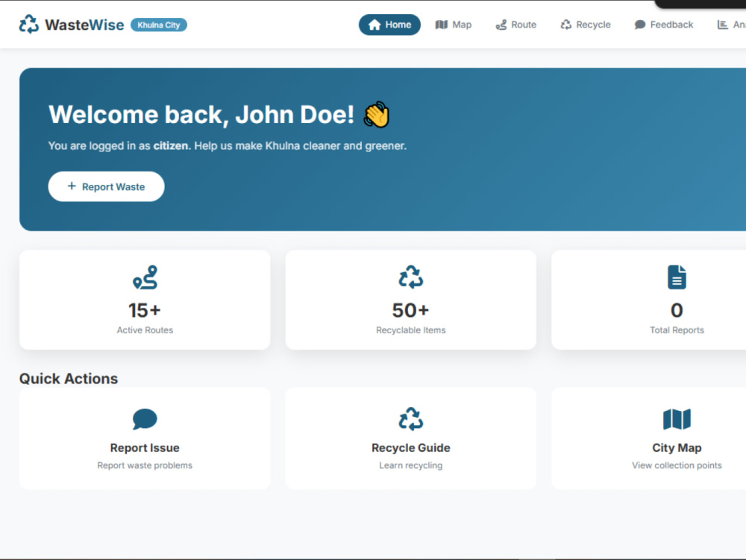This screenshot has width=746, height=560.
Task: Click the WasteWise recycle logo icon
Action: tap(28, 25)
